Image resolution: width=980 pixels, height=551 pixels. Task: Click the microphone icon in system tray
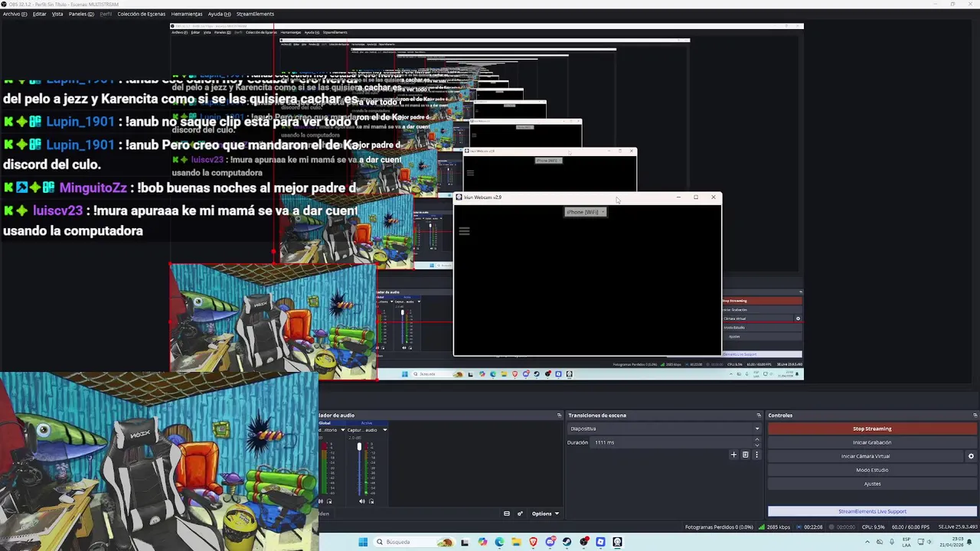892,542
